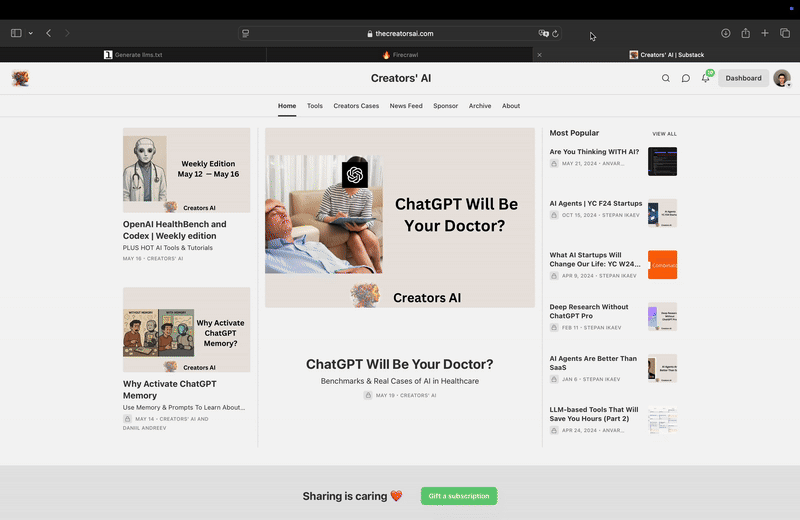Click the Why Activate ChatGPT Memory thumbnail
800x520 pixels.
[186, 330]
